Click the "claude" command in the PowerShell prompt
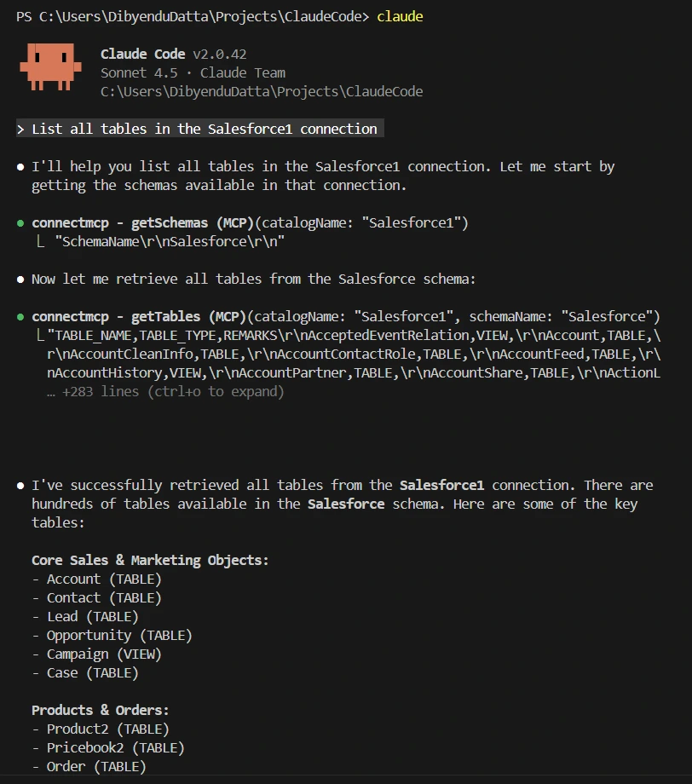This screenshot has width=692, height=784. pyautogui.click(x=400, y=16)
